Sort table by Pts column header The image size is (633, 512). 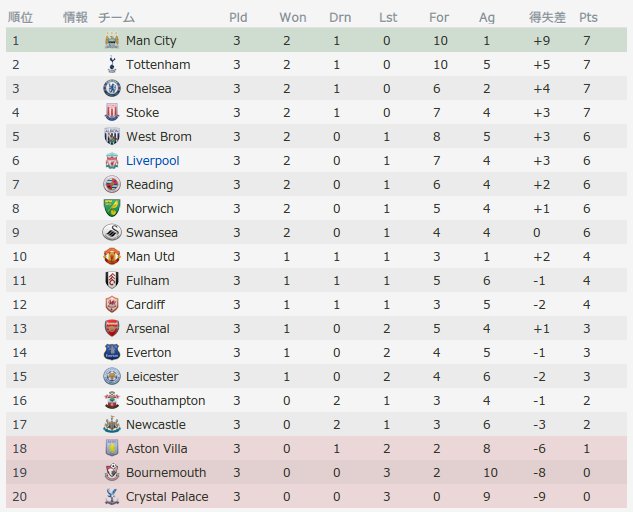click(588, 17)
